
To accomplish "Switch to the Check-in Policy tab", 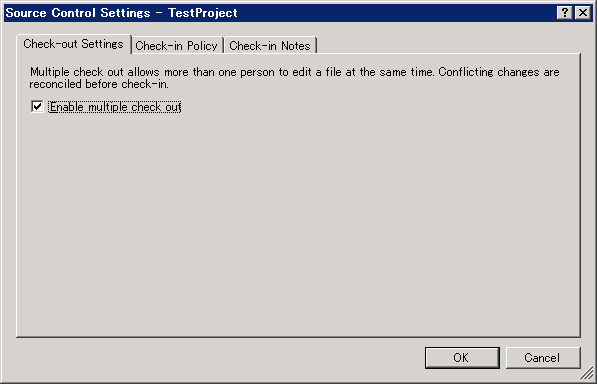I will click(177, 46).
